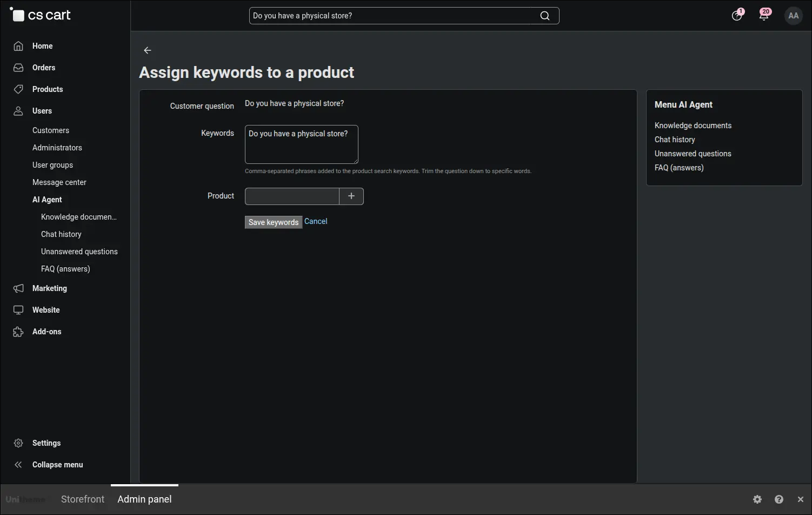This screenshot has width=812, height=515.
Task: Click the Home house icon
Action: (x=18, y=46)
